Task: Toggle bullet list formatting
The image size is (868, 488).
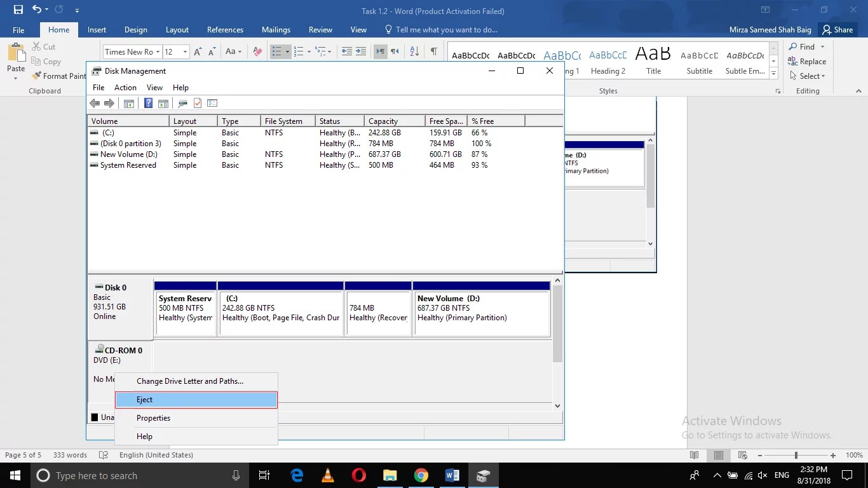Action: coord(276,51)
